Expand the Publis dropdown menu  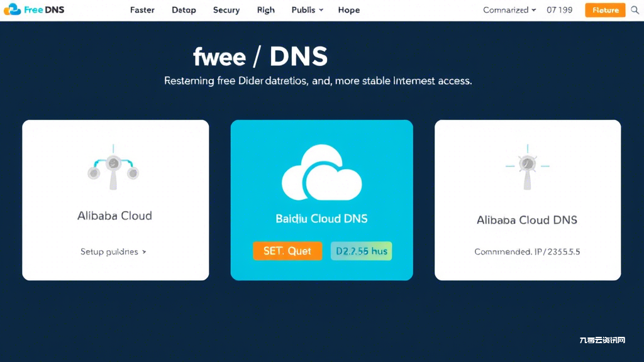[307, 10]
